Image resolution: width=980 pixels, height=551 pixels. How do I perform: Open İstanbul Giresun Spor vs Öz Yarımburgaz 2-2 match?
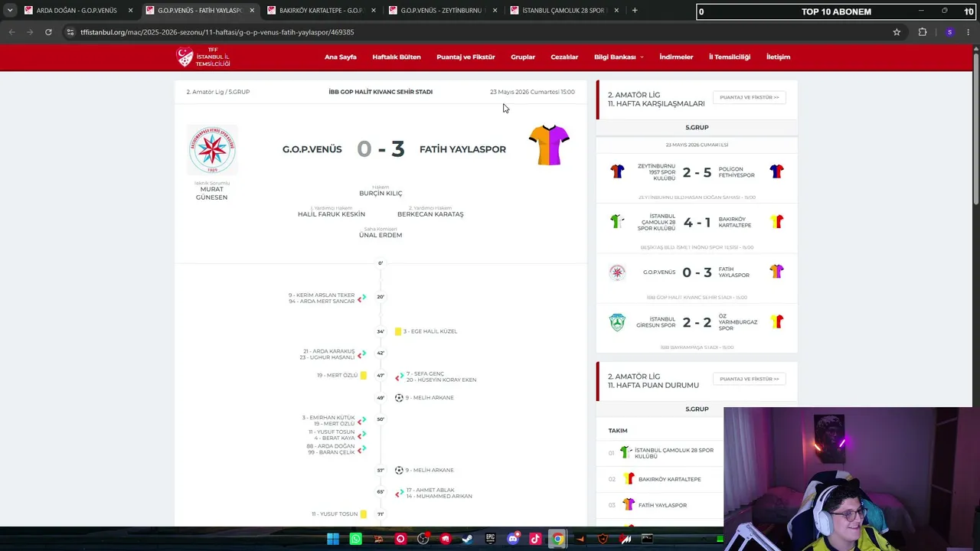[697, 322]
